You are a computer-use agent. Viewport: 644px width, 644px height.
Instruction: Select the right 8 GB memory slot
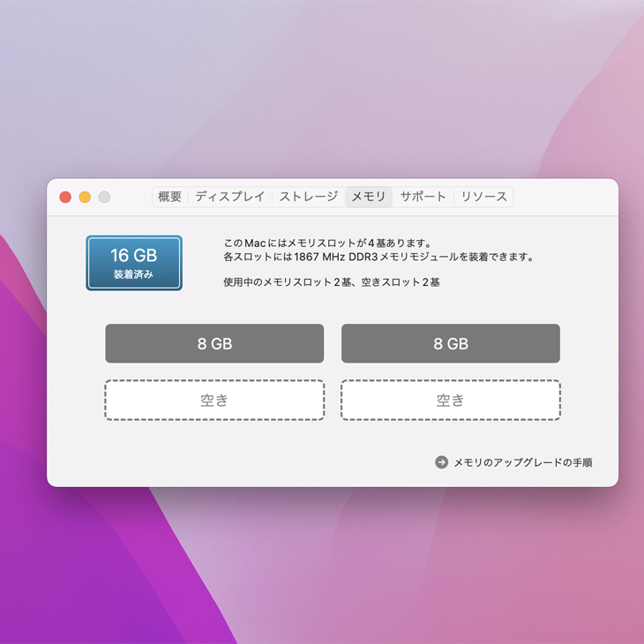click(x=451, y=343)
